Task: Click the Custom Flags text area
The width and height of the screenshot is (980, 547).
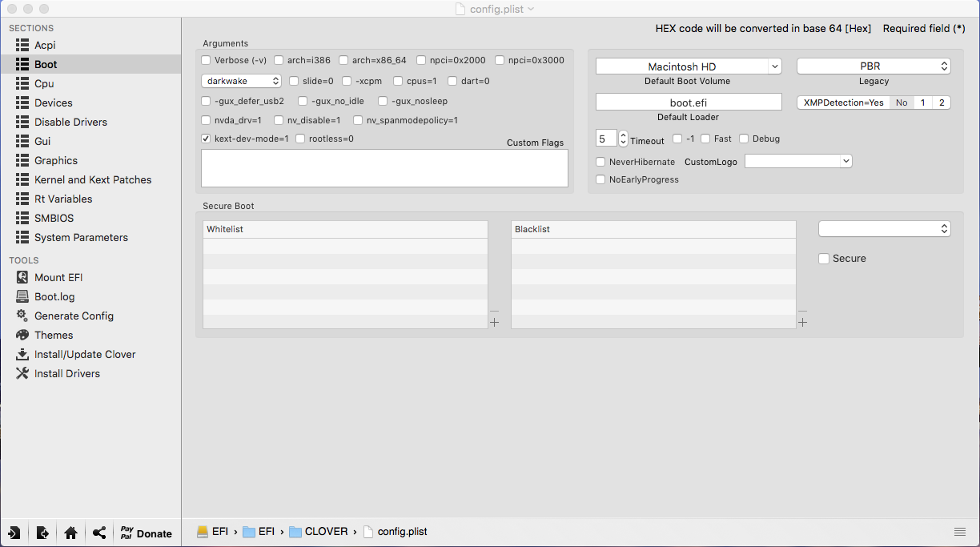Action: pos(384,168)
